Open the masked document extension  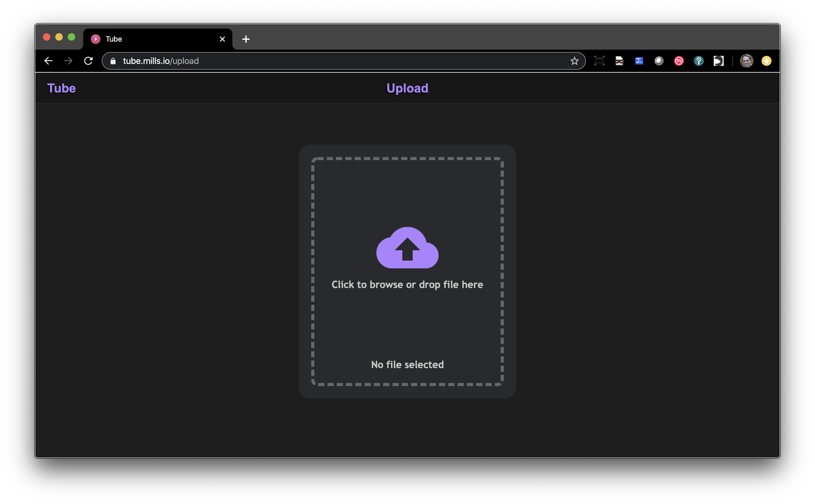coord(619,61)
